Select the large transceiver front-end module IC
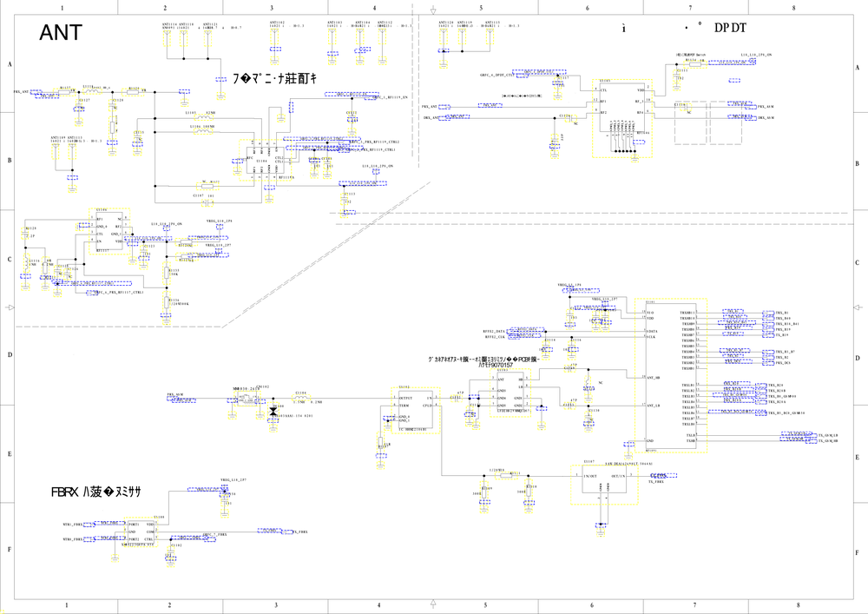 pyautogui.click(x=670, y=375)
